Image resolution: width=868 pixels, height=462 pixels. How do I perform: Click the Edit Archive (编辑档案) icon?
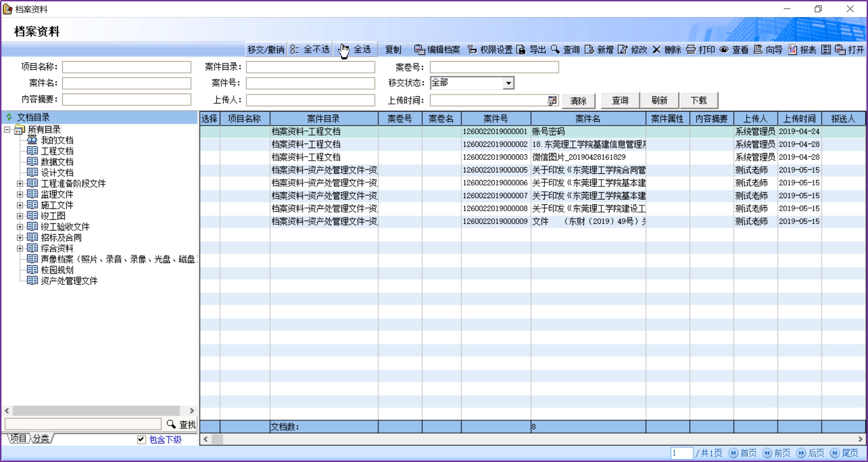click(419, 50)
